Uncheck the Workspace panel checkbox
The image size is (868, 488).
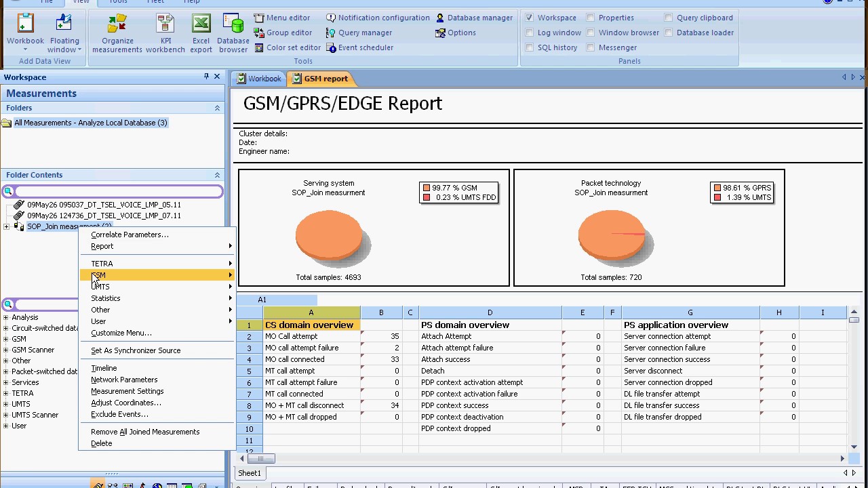click(530, 18)
